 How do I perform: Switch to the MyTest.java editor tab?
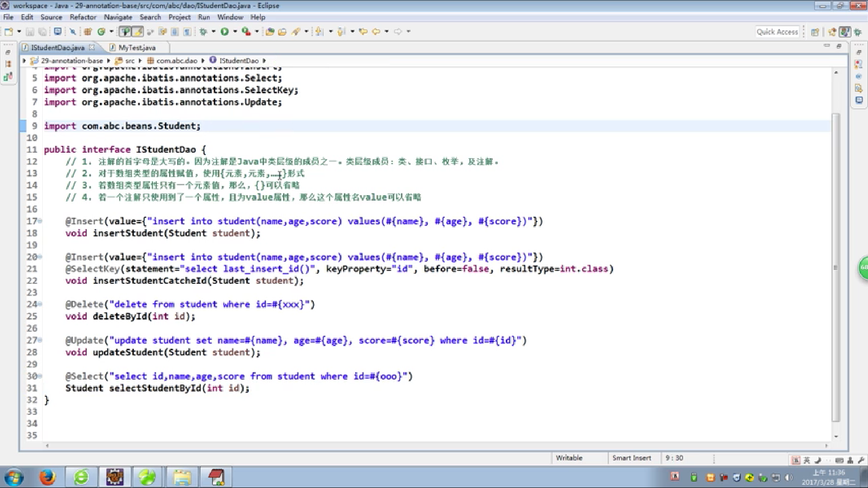pos(137,47)
